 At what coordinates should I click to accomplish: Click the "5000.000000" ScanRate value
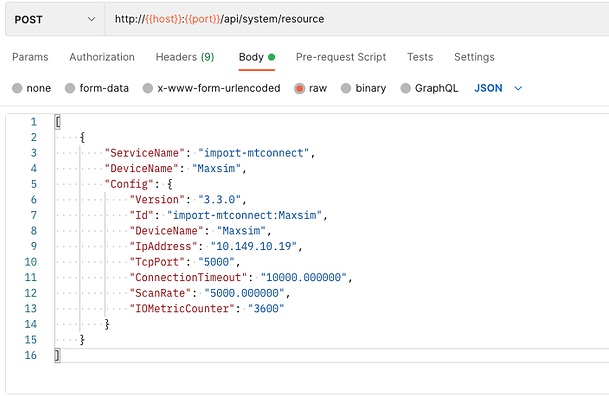244,293
